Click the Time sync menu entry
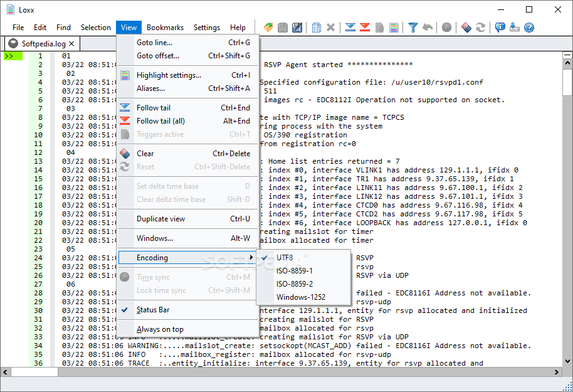Viewport: 573px width, 392px height. coord(188,277)
